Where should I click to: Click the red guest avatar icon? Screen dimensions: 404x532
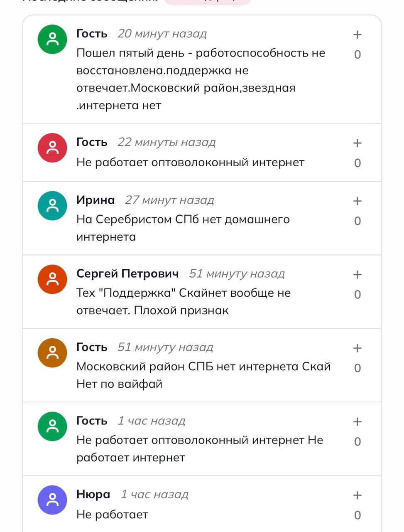coord(52,148)
